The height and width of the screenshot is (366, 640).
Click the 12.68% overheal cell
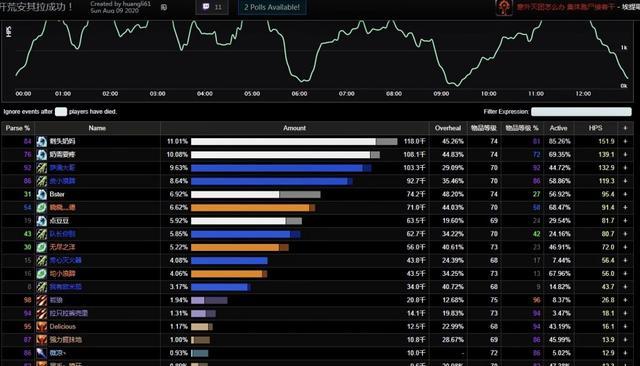coord(453,300)
